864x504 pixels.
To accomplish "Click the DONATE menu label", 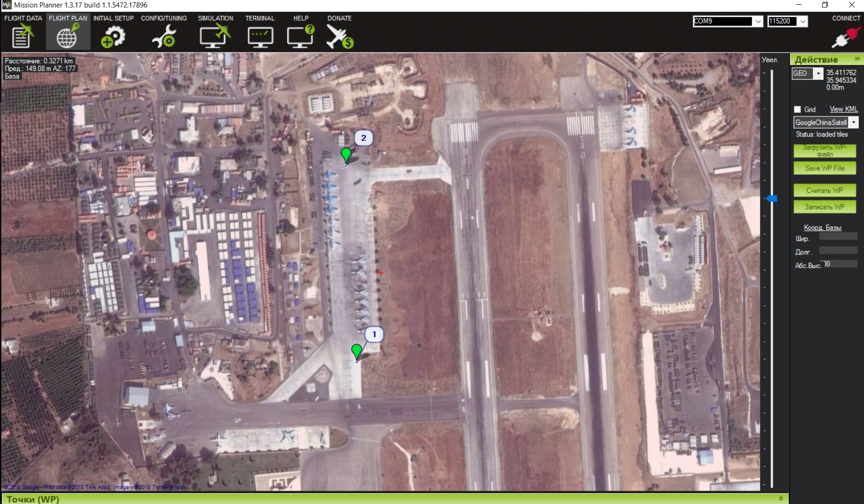I will (x=339, y=18).
